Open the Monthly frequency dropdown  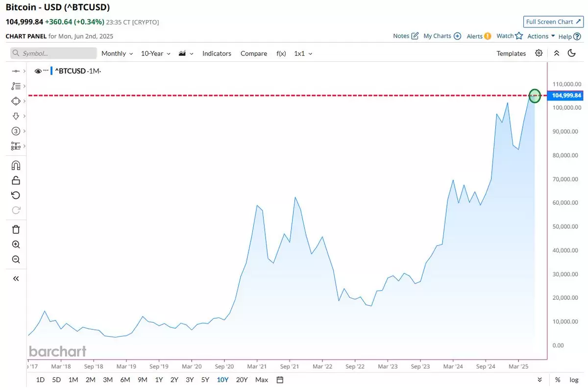tap(117, 53)
